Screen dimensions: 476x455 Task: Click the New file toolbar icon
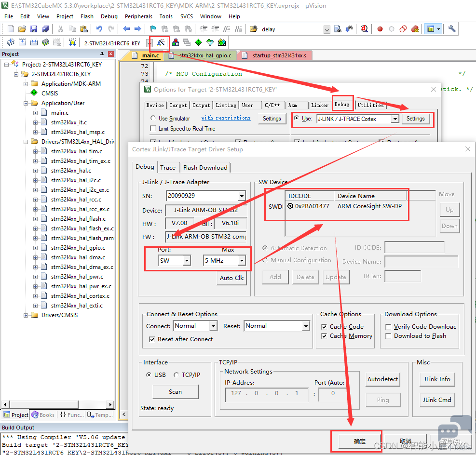point(11,29)
